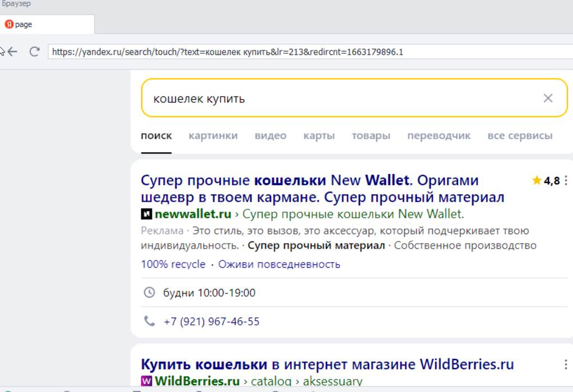Click the newwallet.ru site favicon
Viewport: 573px width, 392px height.
(x=147, y=214)
